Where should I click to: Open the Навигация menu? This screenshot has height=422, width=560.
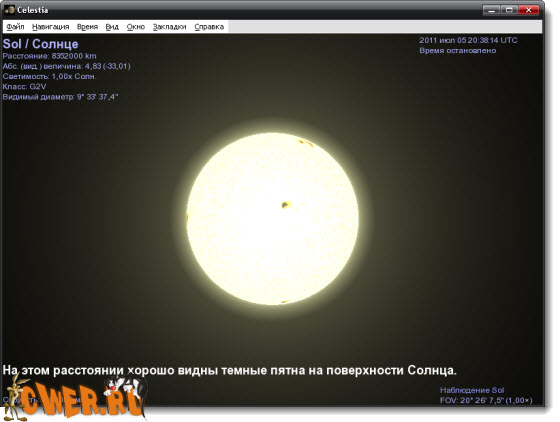(x=50, y=27)
